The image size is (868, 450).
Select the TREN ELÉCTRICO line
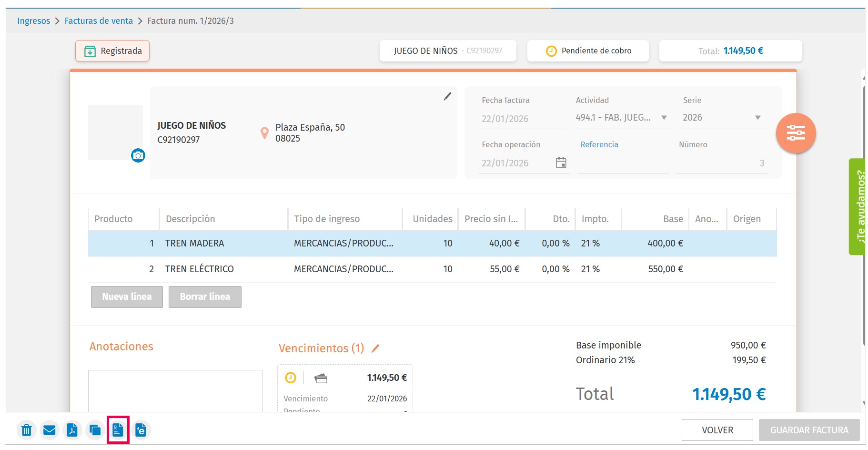[433, 269]
